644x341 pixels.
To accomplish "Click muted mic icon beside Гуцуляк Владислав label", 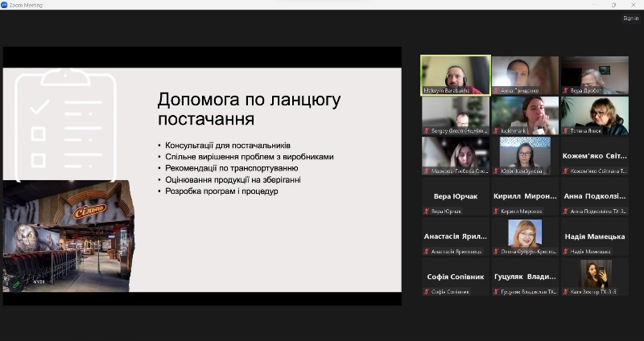I will (496, 292).
